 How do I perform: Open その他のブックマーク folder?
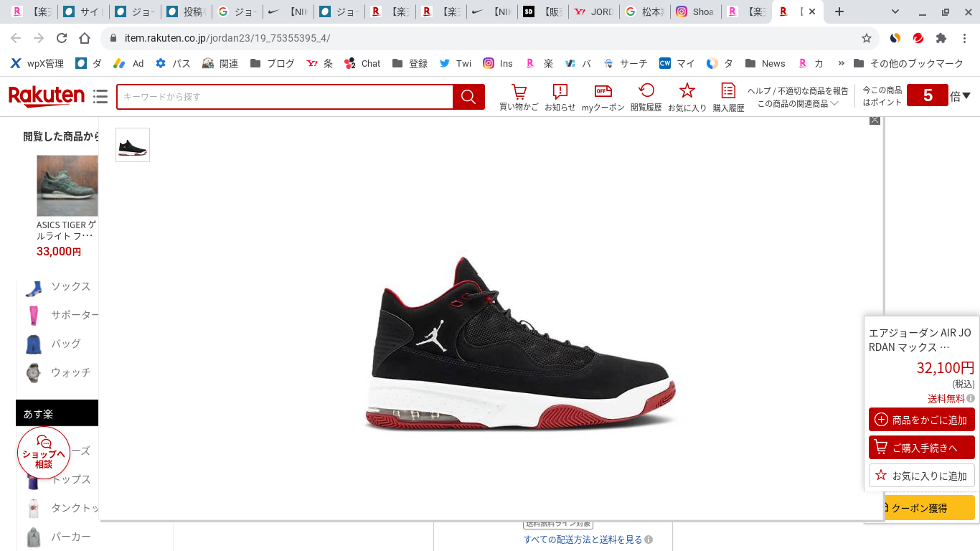coord(908,63)
